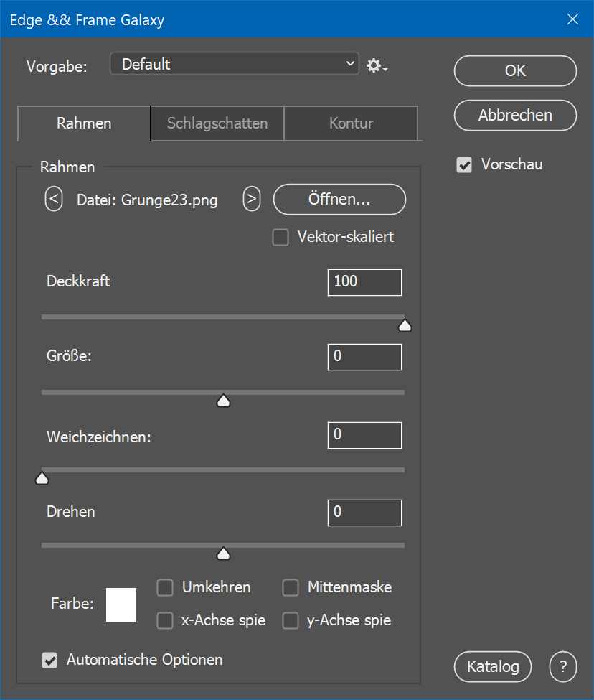Enable the Umkehren checkbox
Viewport: 594px width, 700px height.
[x=165, y=588]
